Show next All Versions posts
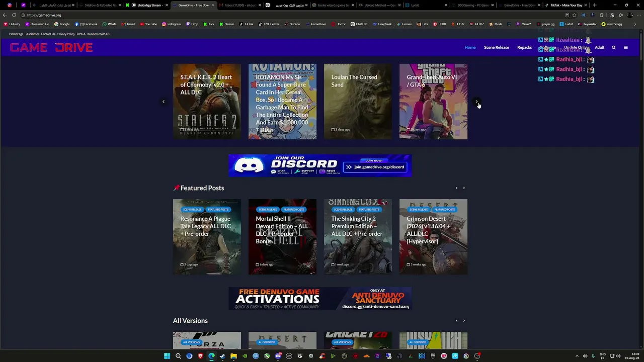 464,321
